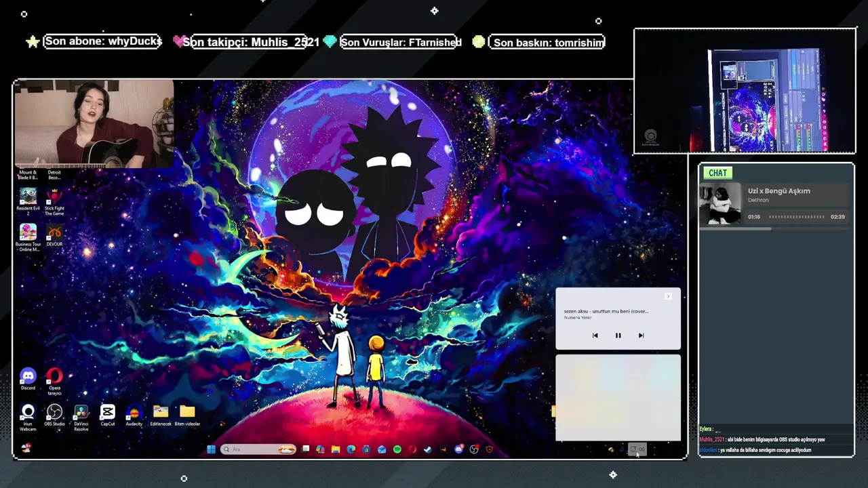
Task: Click the 02:39 track duration
Action: click(837, 217)
